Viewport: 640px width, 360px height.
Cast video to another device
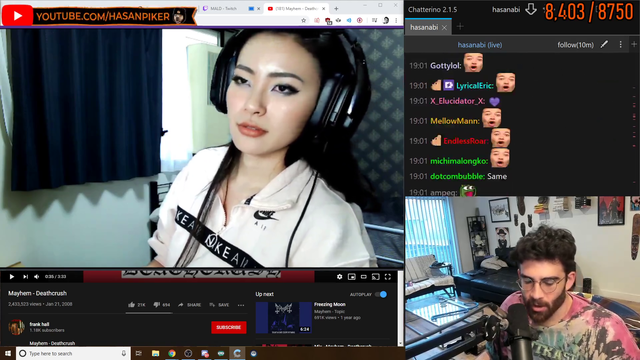[x=376, y=277]
